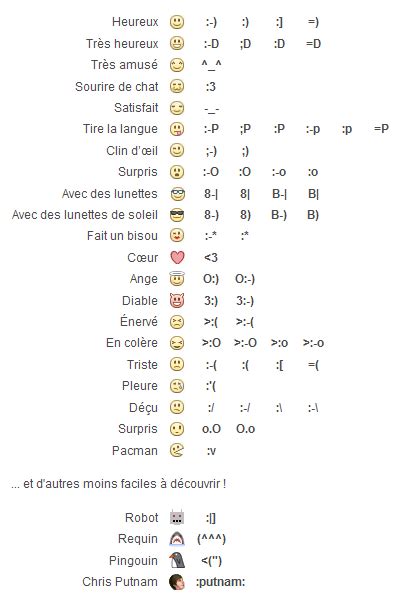Image resolution: width=396 pixels, height=594 pixels.
Task: Click the Fait un bisou kiss emoticon
Action: (177, 236)
